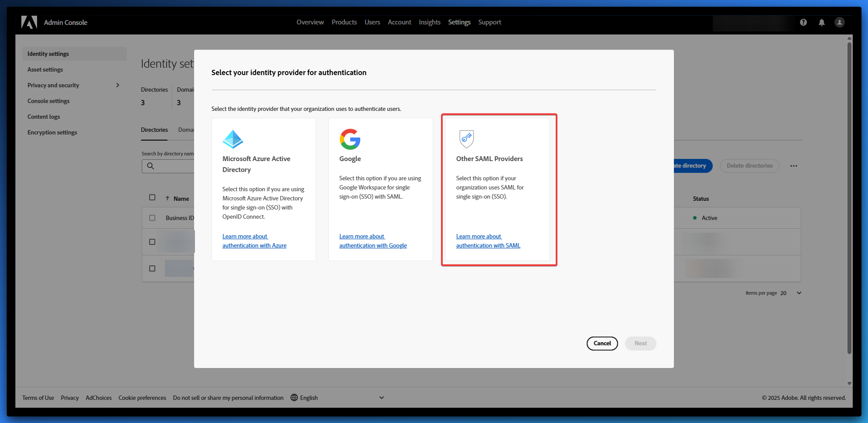Follow the Learn more about SAML link

click(x=488, y=241)
